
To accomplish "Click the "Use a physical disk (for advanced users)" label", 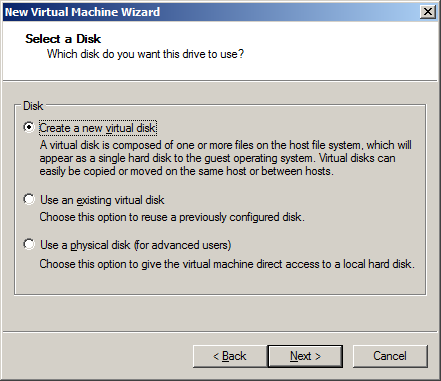I will tap(136, 245).
